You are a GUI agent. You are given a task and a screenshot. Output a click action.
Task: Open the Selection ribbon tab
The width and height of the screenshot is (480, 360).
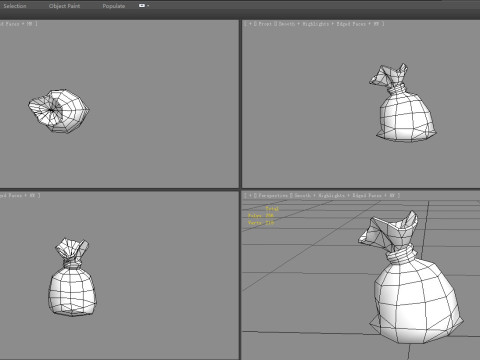[x=15, y=6]
